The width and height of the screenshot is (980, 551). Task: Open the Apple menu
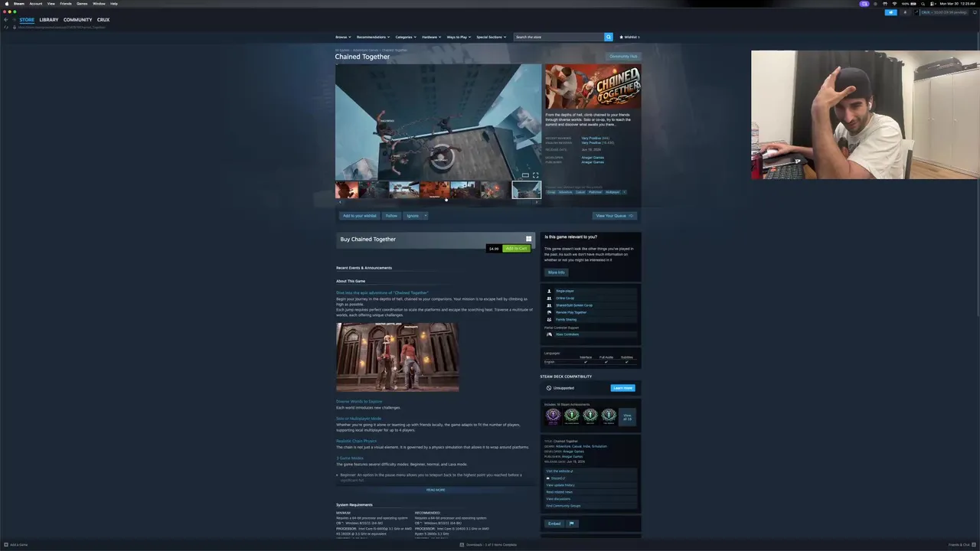[5, 3]
